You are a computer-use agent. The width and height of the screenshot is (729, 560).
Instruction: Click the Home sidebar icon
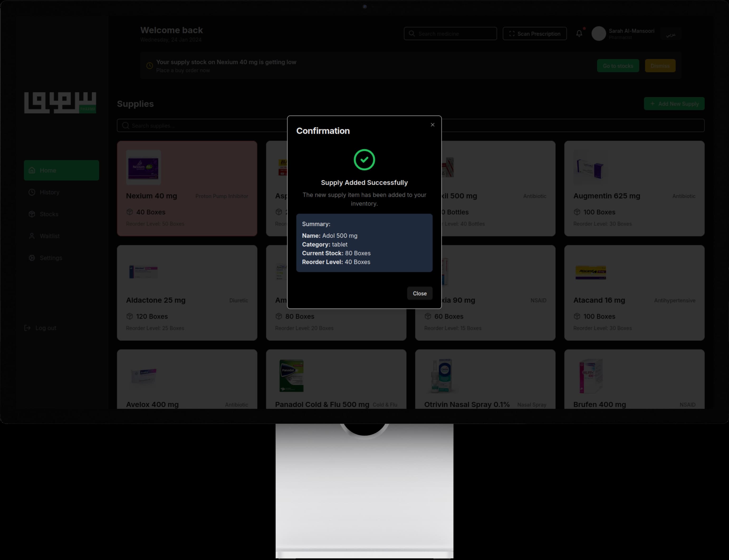pyautogui.click(x=32, y=170)
